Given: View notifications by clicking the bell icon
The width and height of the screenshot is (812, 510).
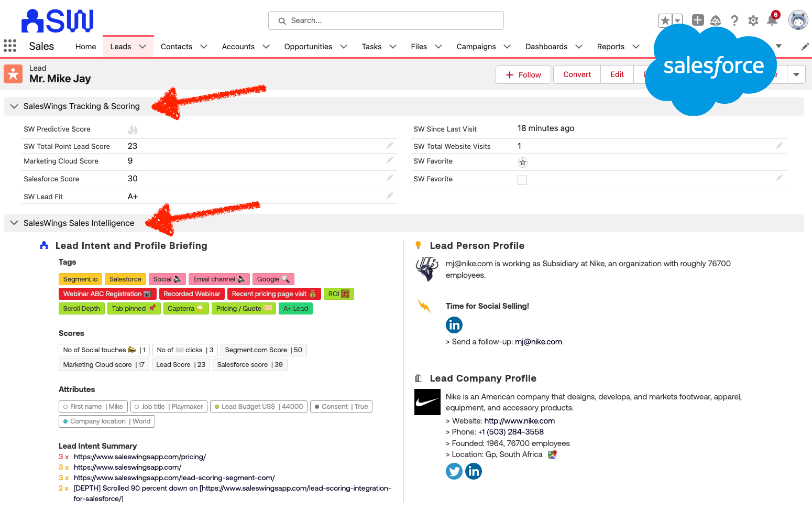Looking at the screenshot, I should point(772,20).
